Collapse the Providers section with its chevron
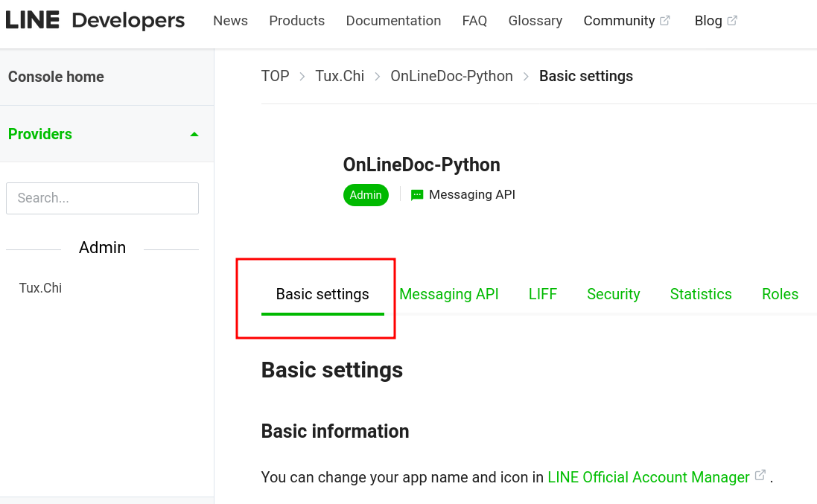 coord(194,134)
